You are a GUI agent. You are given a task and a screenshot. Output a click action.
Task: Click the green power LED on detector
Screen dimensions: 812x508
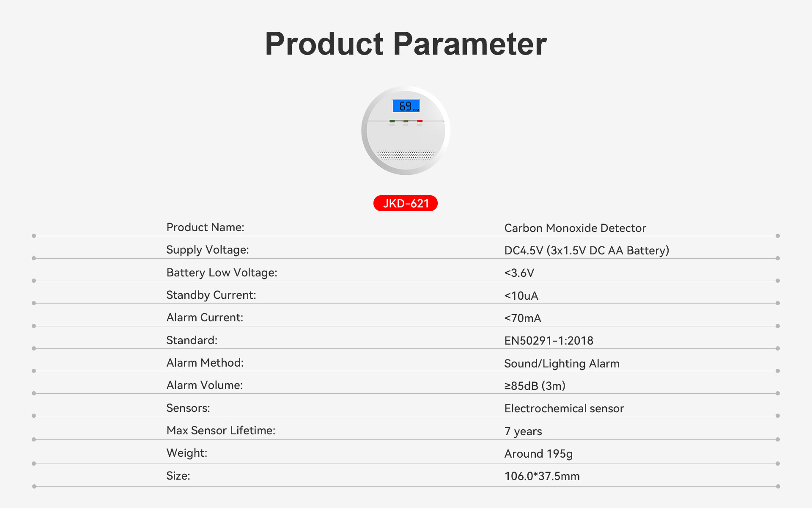pyautogui.click(x=392, y=121)
